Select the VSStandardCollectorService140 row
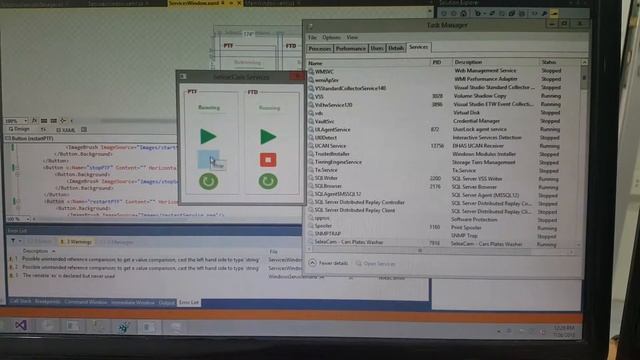Screen dimensions: 640x360 443,88
